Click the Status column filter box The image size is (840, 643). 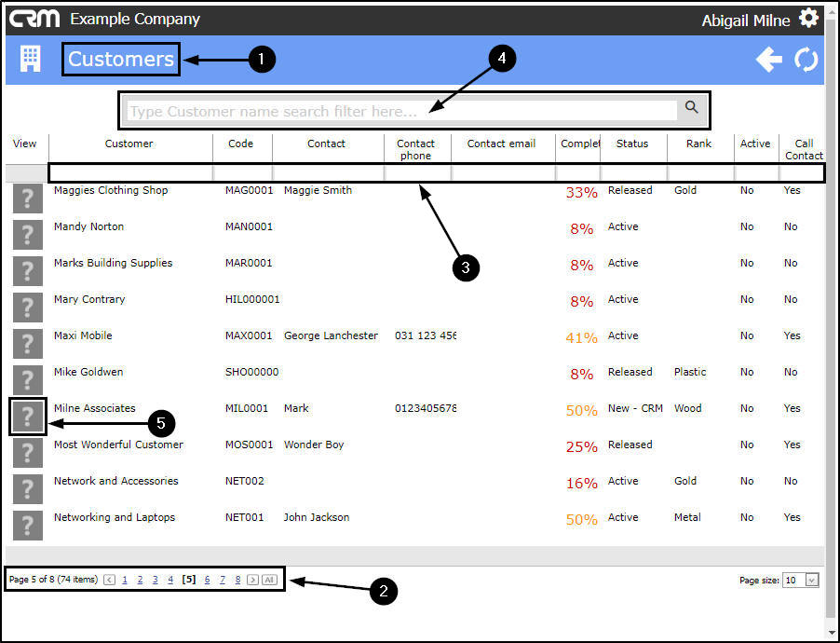[634, 172]
